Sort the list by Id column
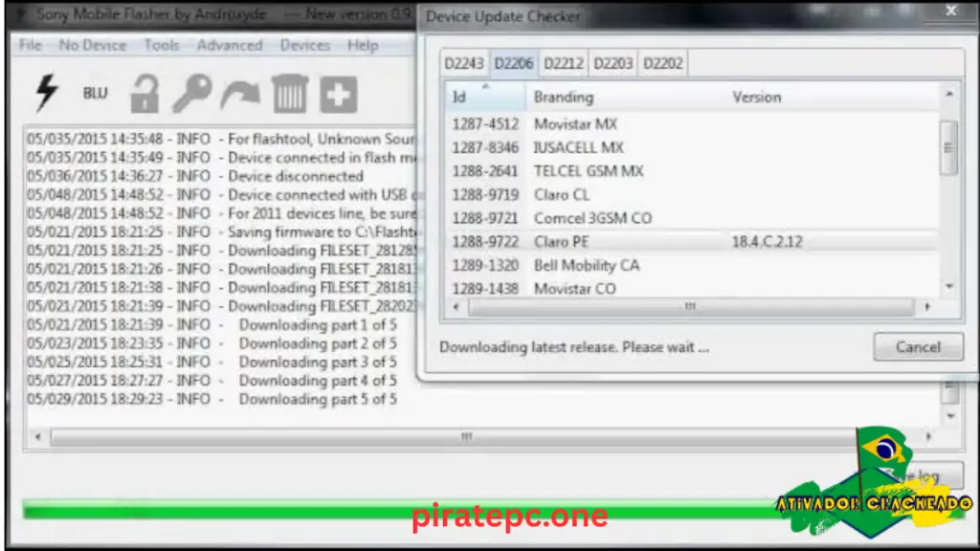 click(485, 97)
